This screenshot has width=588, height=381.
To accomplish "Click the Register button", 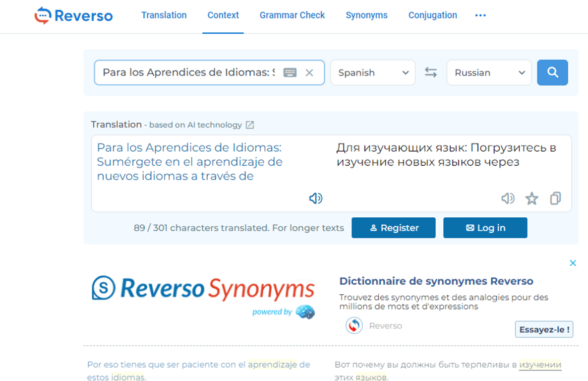I will click(393, 228).
